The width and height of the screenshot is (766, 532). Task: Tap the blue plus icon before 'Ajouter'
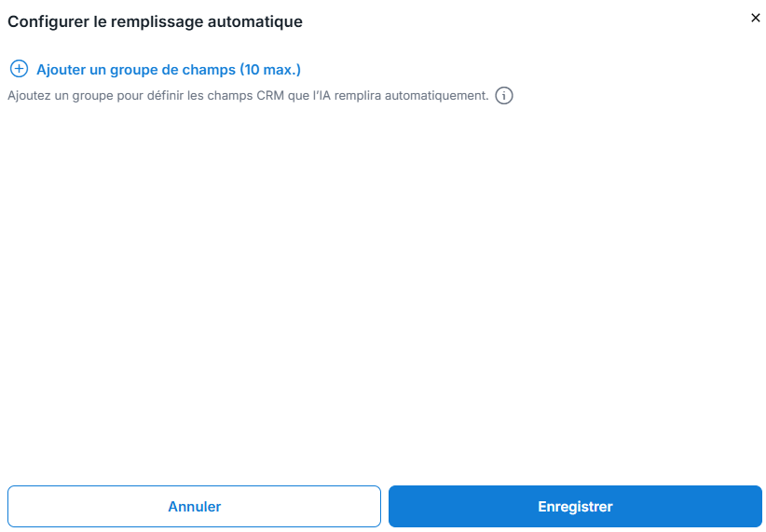19,69
